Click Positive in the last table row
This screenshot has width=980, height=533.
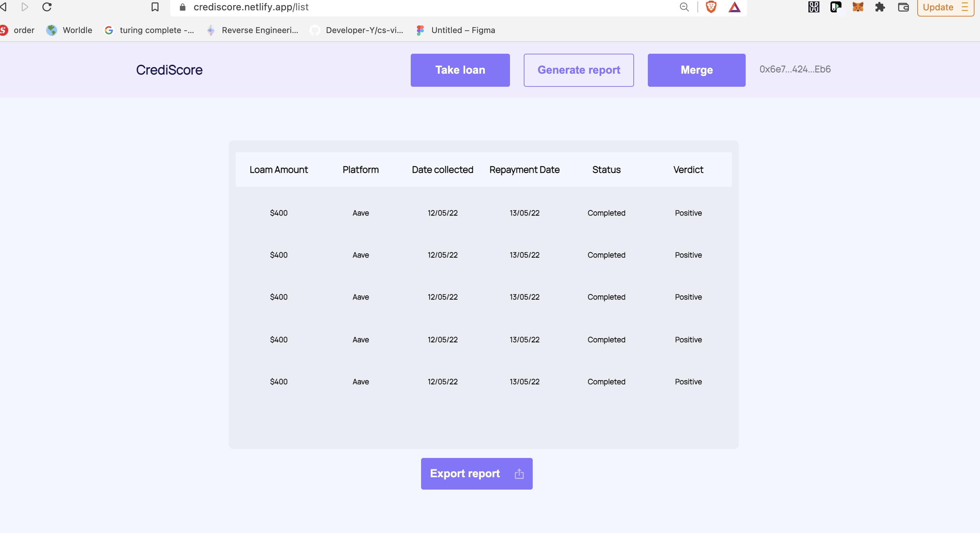[688, 382]
